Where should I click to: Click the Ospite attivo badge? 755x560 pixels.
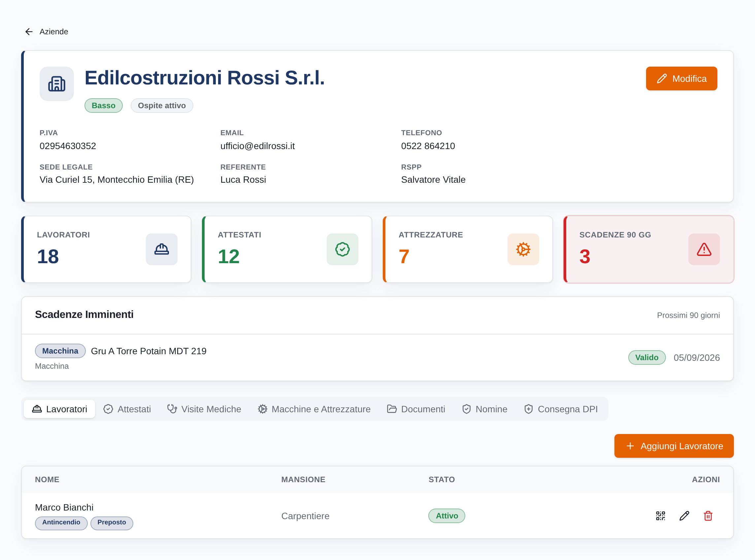(x=162, y=106)
